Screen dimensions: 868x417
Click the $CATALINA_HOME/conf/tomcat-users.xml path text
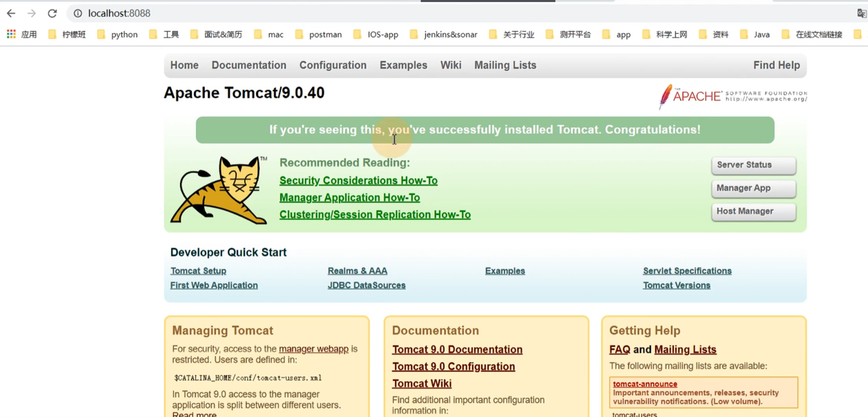[248, 378]
